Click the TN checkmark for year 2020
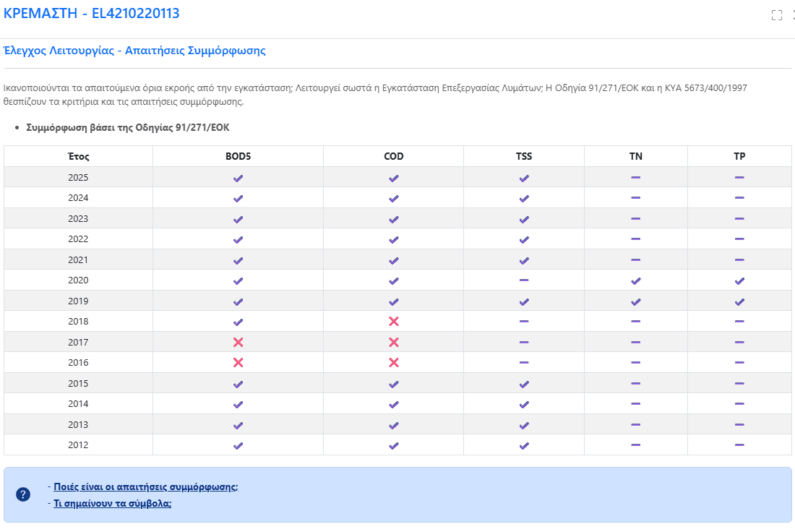This screenshot has height=532, width=795. [x=636, y=281]
